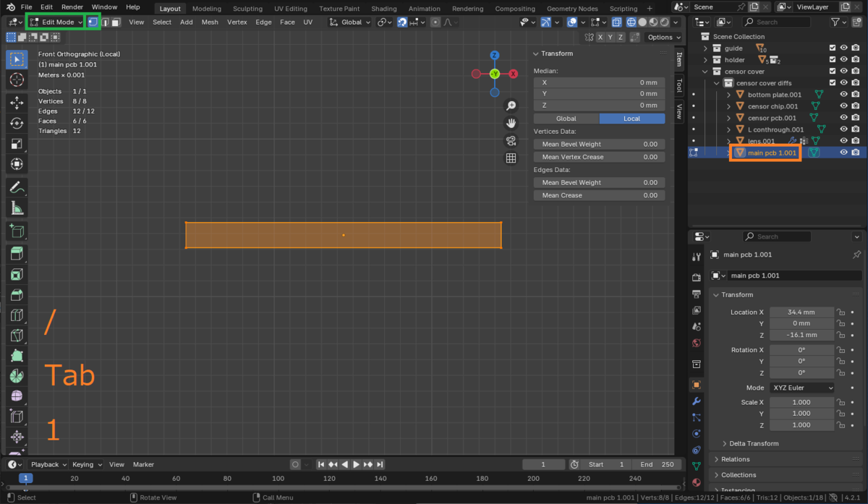Exclude censor cover collection via checkbox

[x=833, y=72]
